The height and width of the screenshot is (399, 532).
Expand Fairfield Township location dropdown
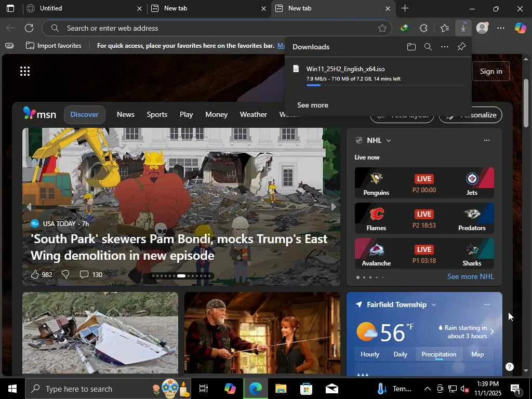[433, 304]
